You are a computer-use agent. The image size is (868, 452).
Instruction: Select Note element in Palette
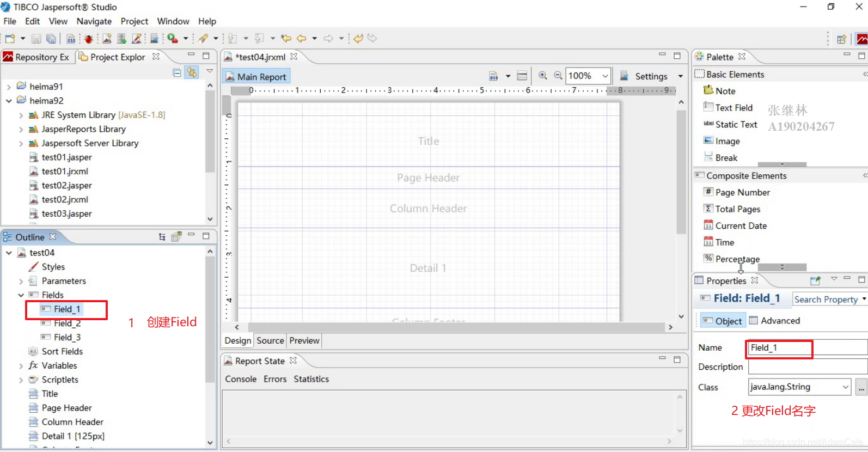[719, 91]
